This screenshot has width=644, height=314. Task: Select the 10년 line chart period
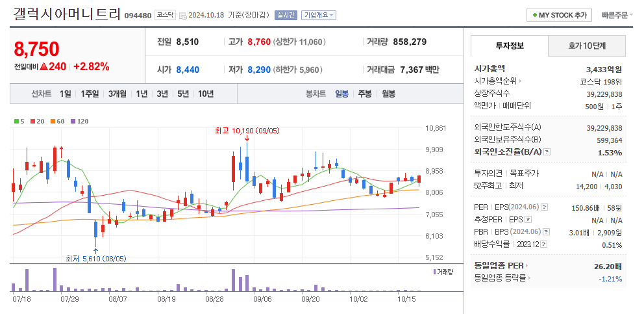tap(206, 94)
